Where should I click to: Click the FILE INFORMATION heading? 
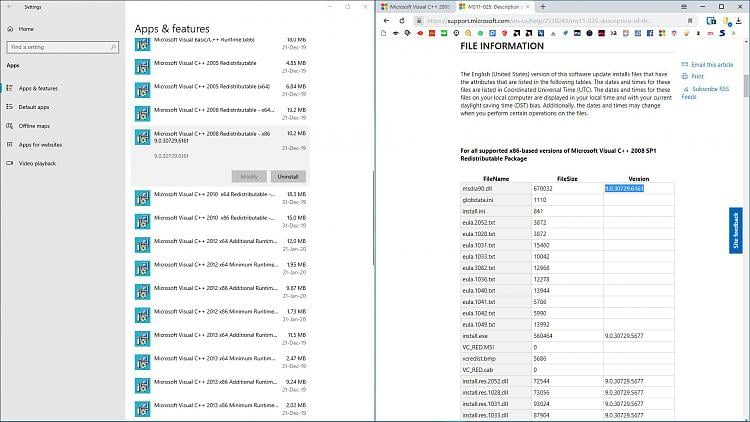click(502, 46)
